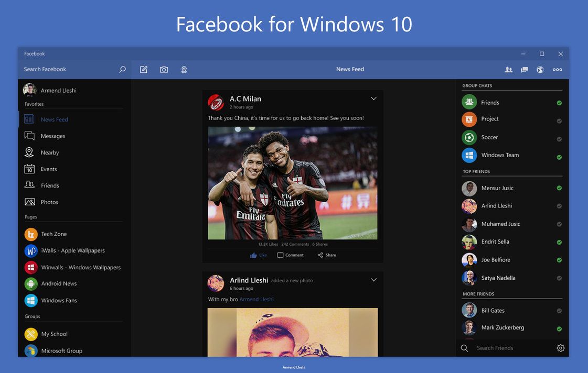Select Events in the sidebar

pos(49,169)
